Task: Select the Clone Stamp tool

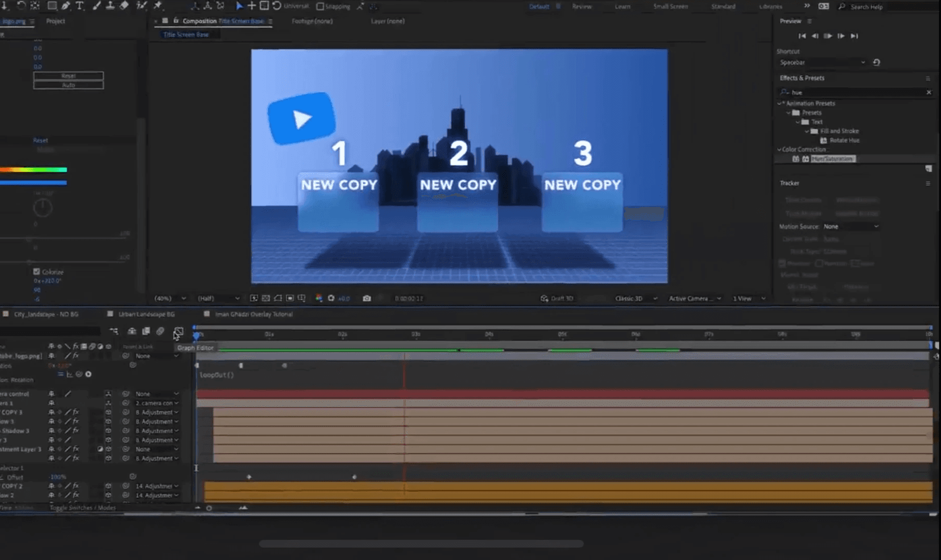Action: tap(110, 6)
